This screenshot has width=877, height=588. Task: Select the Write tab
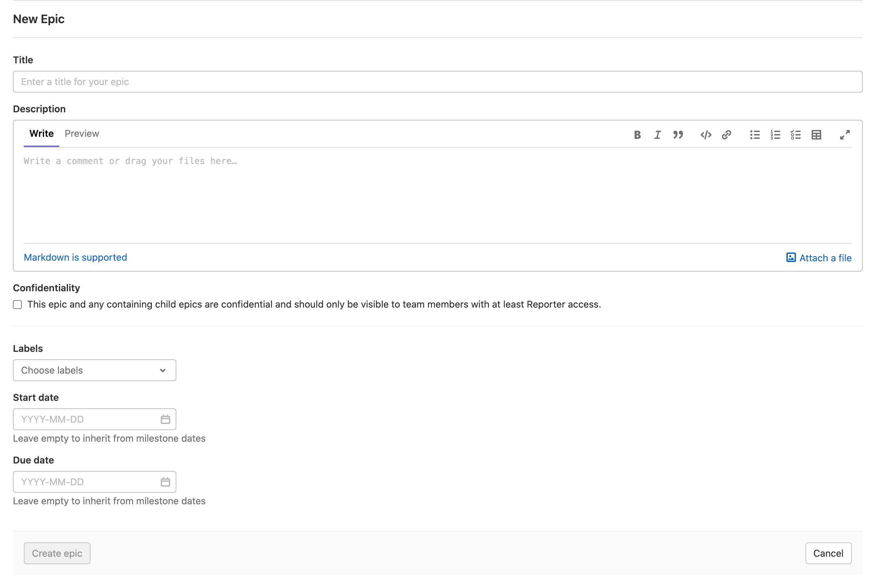click(41, 133)
